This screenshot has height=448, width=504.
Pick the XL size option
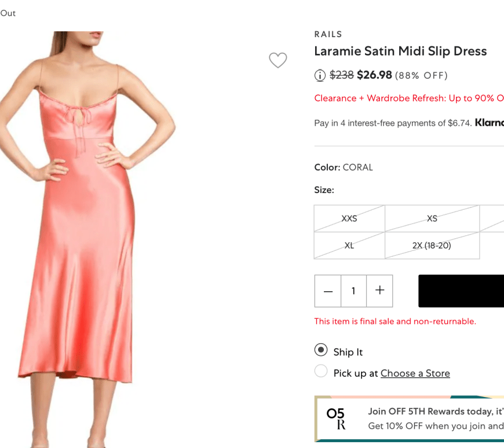coord(349,245)
